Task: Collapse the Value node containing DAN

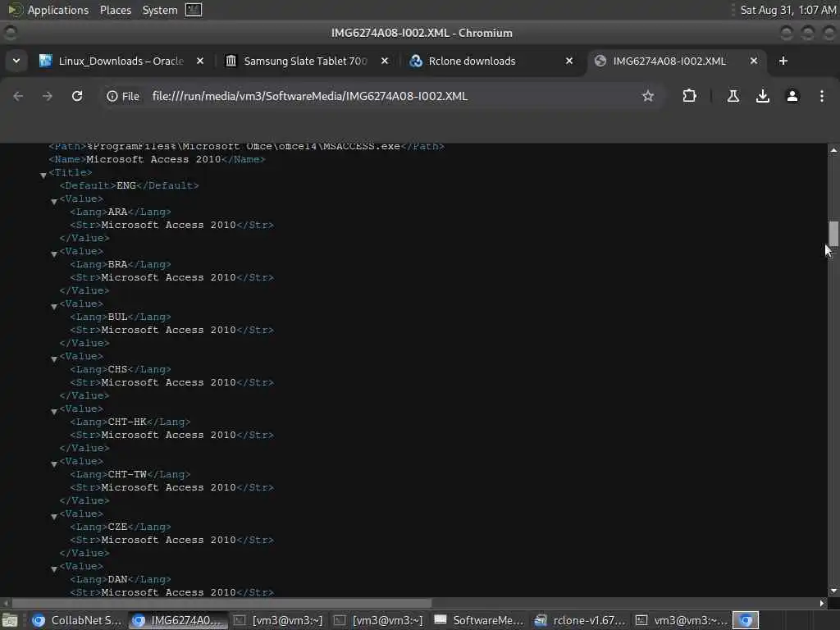Action: point(54,568)
